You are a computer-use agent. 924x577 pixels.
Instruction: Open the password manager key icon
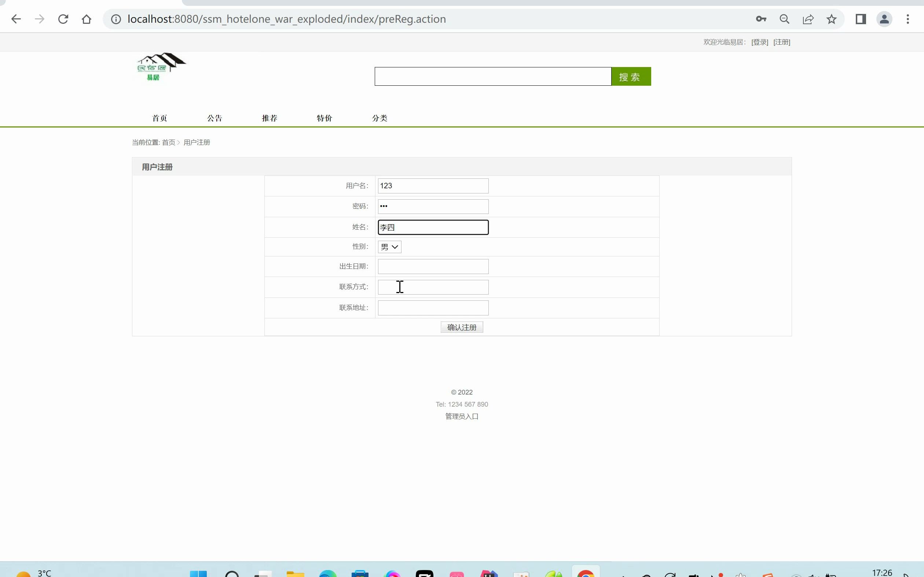(761, 19)
